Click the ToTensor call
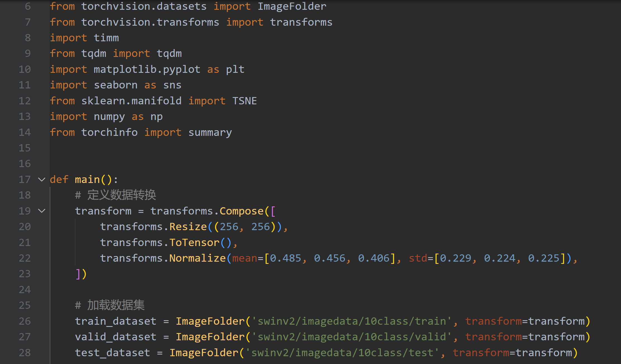This screenshot has height=364, width=621. click(194, 242)
